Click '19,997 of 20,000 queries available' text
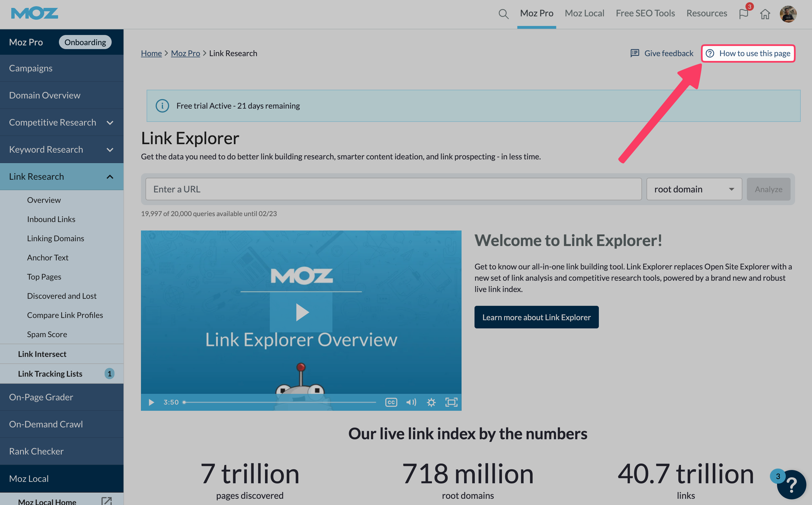The height and width of the screenshot is (505, 812). pos(209,213)
